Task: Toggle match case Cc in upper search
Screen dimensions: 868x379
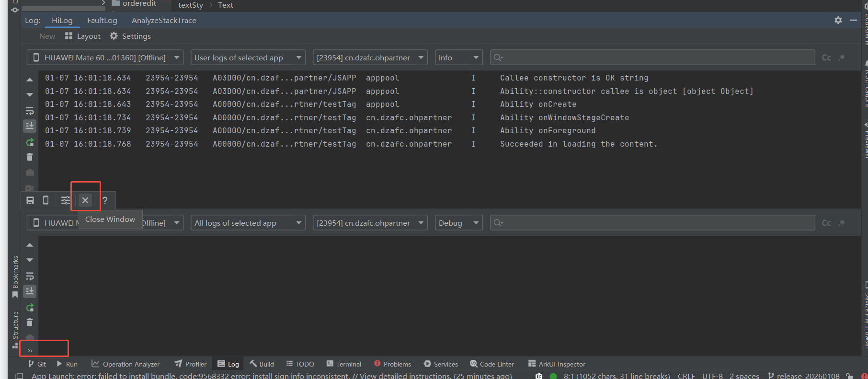Action: tap(826, 57)
